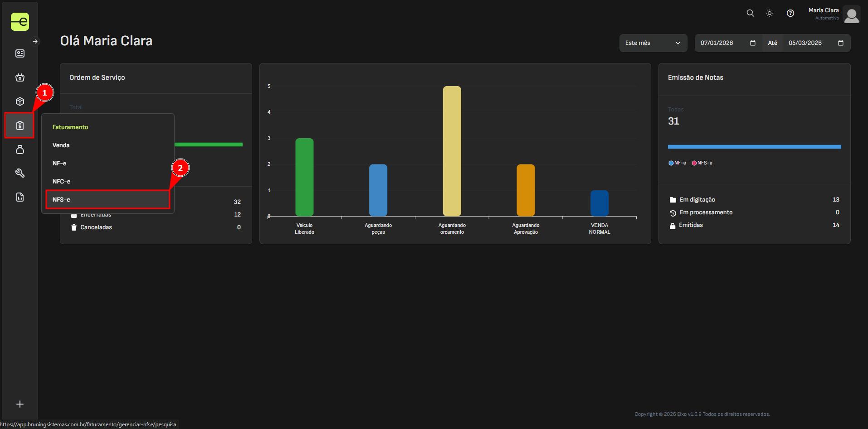This screenshot has height=429, width=868.
Task: Click the yellow 'Aguardando orçamento' chart bar
Action: (452, 151)
